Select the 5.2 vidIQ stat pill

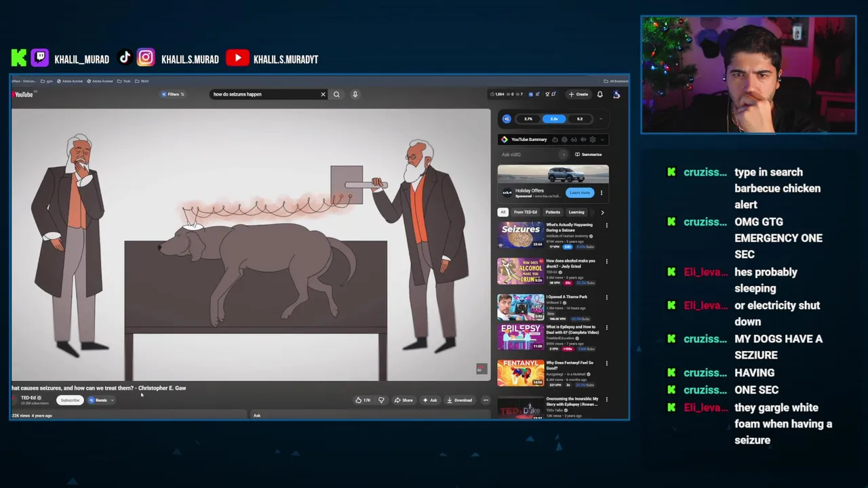[x=580, y=119]
